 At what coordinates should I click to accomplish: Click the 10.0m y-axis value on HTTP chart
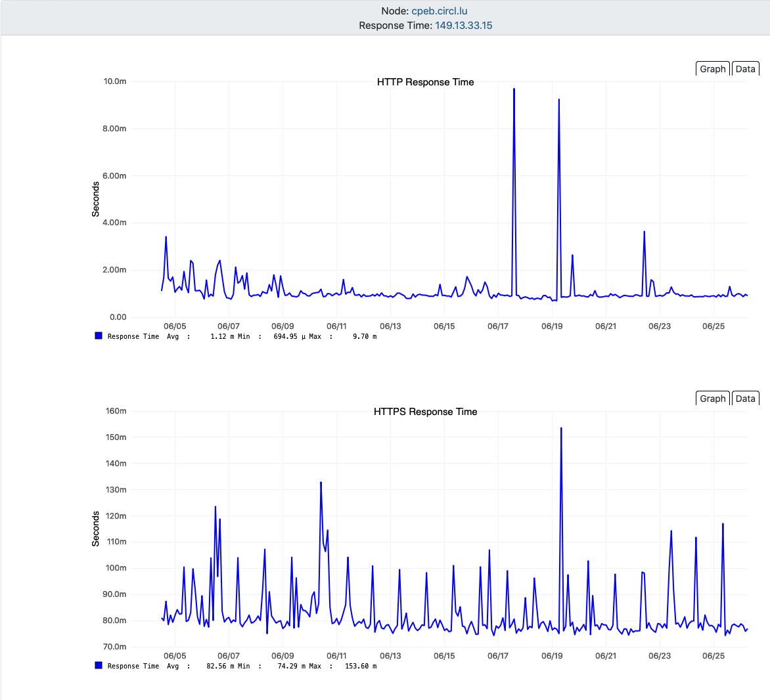coord(114,81)
